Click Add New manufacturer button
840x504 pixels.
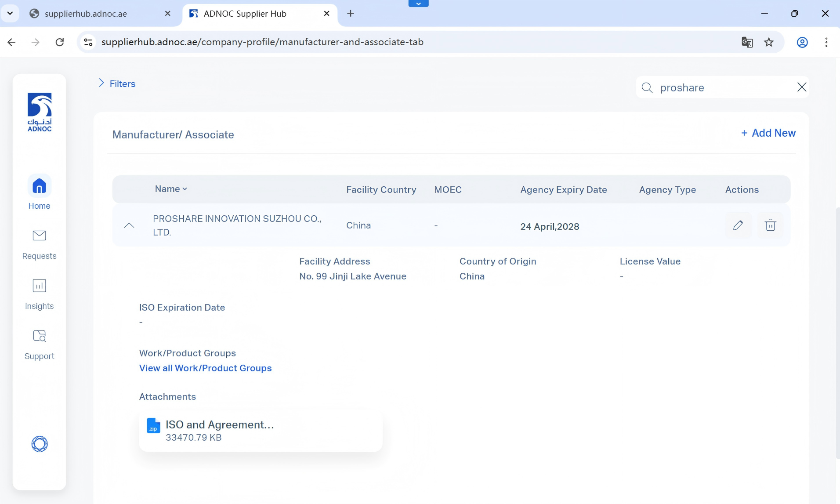click(x=768, y=133)
